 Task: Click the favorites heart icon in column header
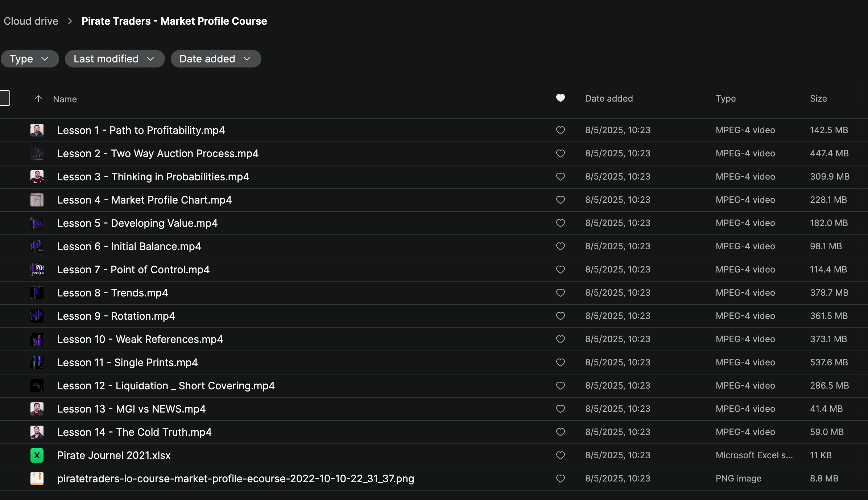[x=560, y=98]
